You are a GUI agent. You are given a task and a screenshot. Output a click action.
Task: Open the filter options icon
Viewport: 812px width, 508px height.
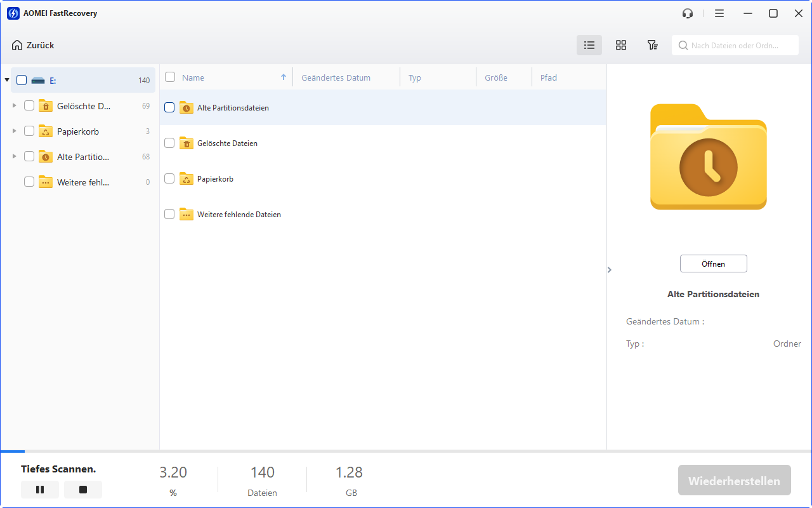point(652,45)
